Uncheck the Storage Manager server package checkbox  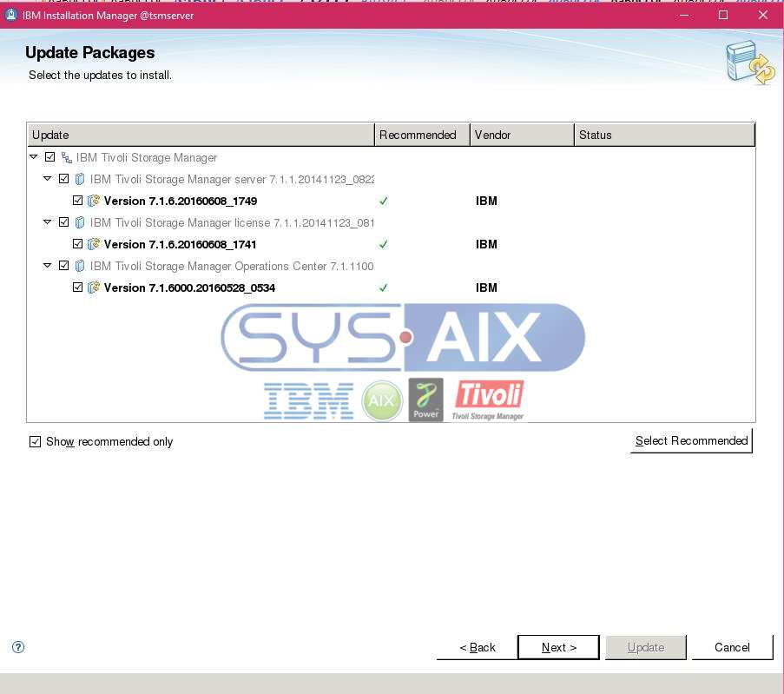pyautogui.click(x=63, y=179)
